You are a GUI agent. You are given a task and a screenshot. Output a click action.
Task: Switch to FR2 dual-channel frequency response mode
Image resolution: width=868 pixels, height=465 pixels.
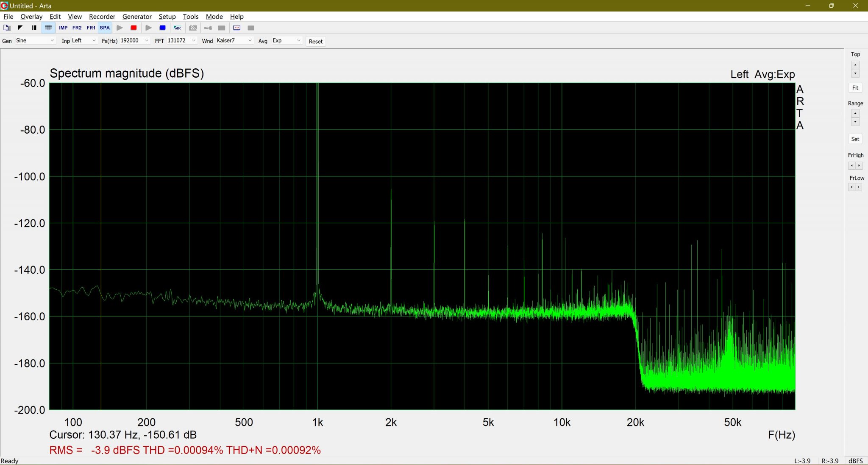pyautogui.click(x=77, y=28)
